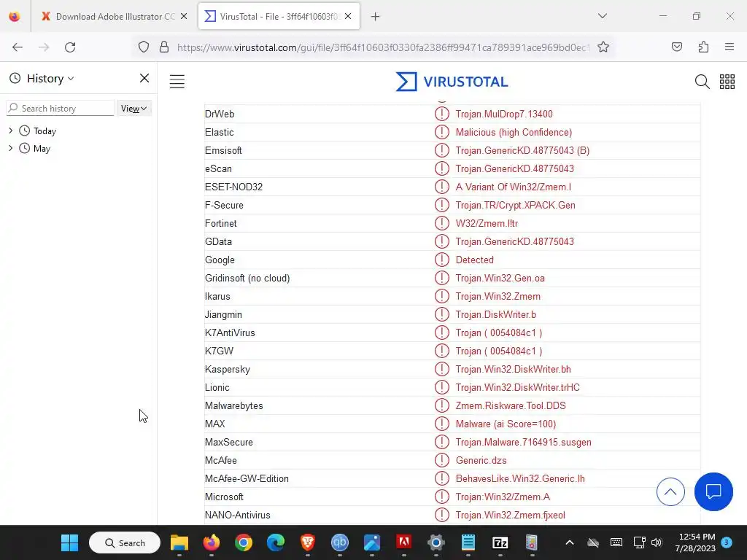
Task: Open clock showing 12:54 PM
Action: (695, 542)
